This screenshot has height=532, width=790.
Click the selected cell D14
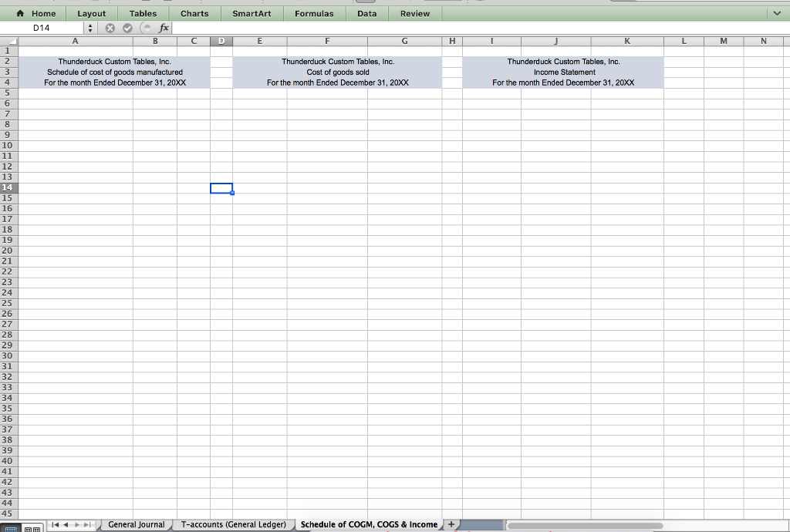(x=221, y=187)
